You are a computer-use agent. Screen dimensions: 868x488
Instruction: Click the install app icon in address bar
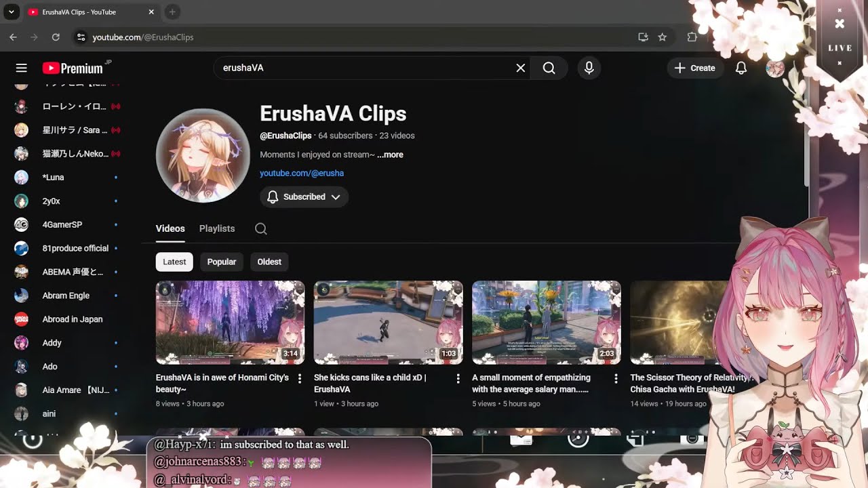(x=643, y=37)
